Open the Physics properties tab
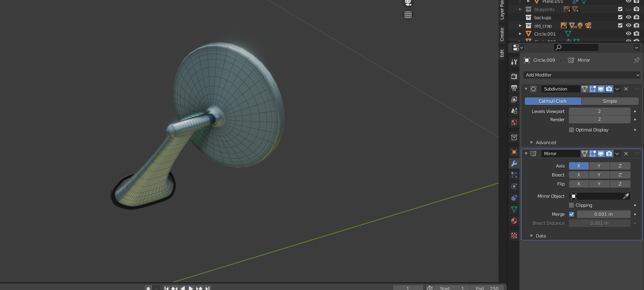 click(x=514, y=186)
